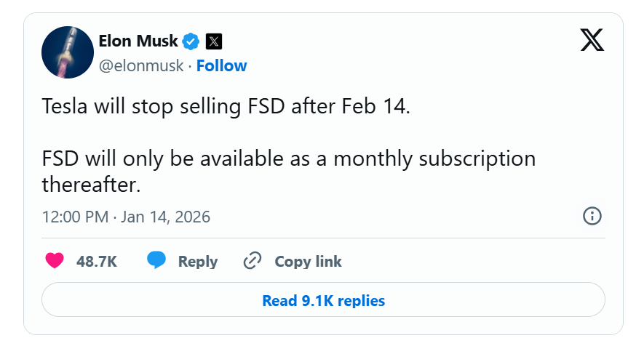Click the 'Tesla will stop selling FSD' sentence
The height and width of the screenshot is (354, 644).
coord(226,107)
